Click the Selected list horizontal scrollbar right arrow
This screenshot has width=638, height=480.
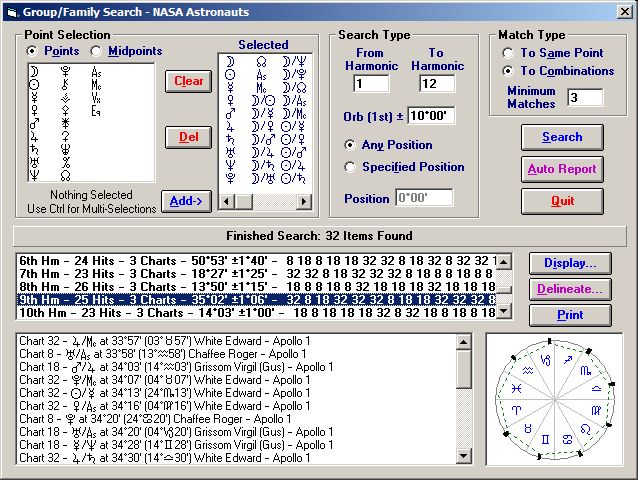tap(307, 202)
